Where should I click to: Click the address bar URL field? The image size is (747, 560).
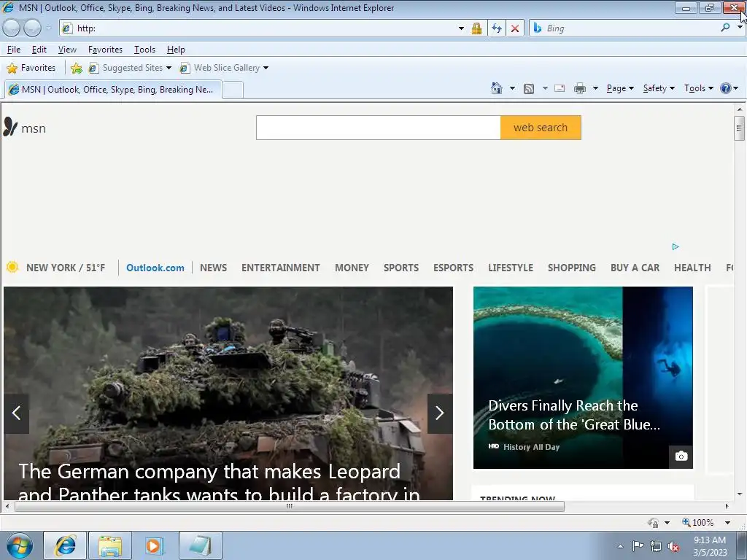tap(264, 28)
